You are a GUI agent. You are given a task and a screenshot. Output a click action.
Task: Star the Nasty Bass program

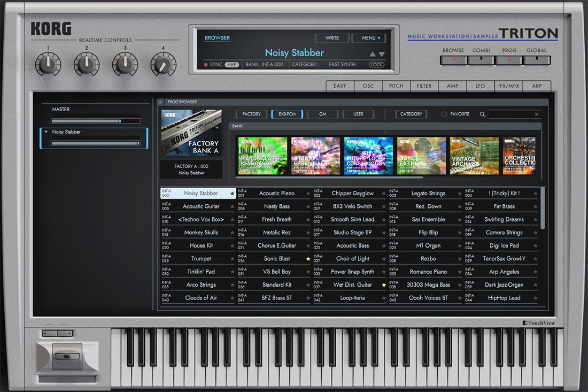pyautogui.click(x=308, y=206)
